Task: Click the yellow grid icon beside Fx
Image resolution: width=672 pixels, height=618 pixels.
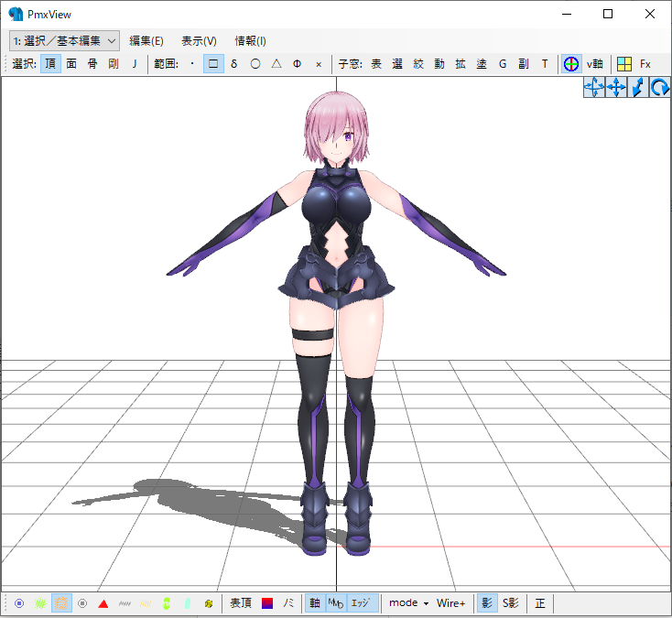Action: 623,64
